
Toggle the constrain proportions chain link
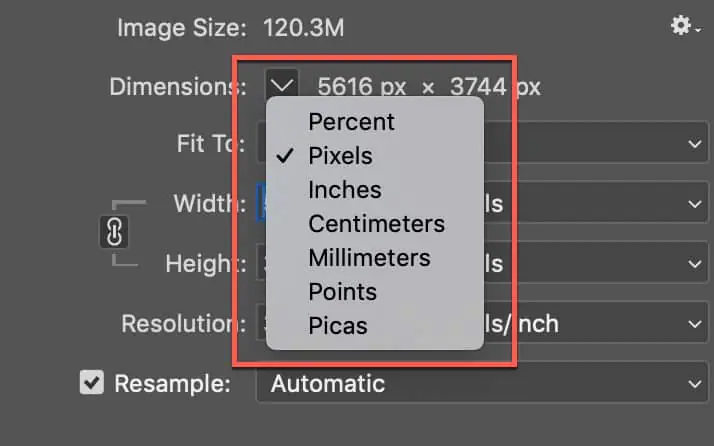(x=114, y=232)
